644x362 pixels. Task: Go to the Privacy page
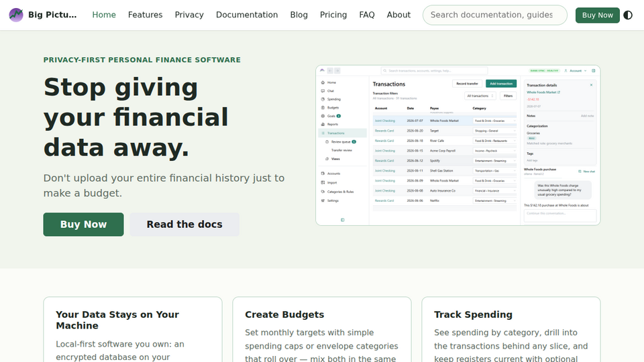click(189, 15)
